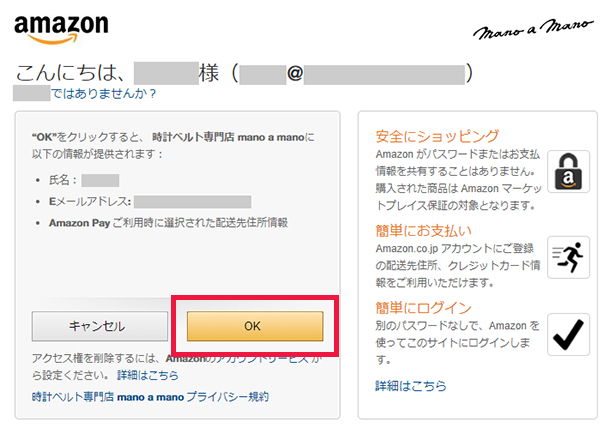Viewport: 615px width, 434px height.
Task: Click the padlock secure shopping icon
Action: coord(568,171)
